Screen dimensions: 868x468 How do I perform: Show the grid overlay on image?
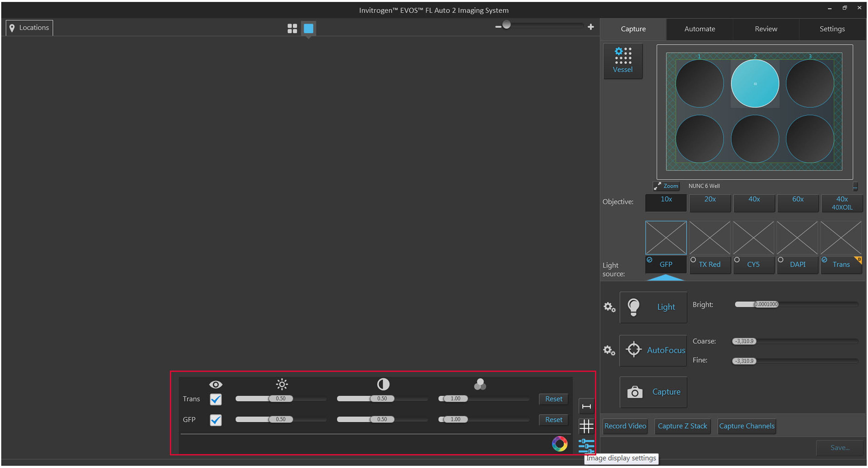coord(586,426)
